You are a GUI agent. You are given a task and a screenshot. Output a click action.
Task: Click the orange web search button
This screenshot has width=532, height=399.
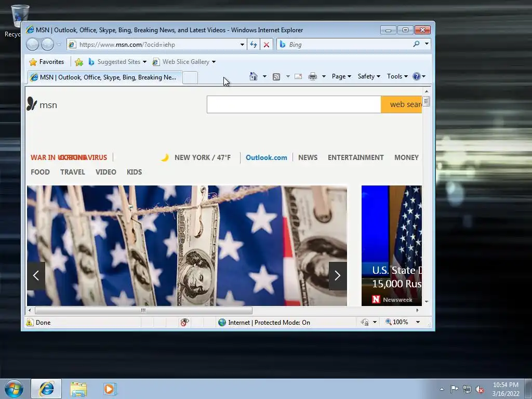[x=402, y=104]
